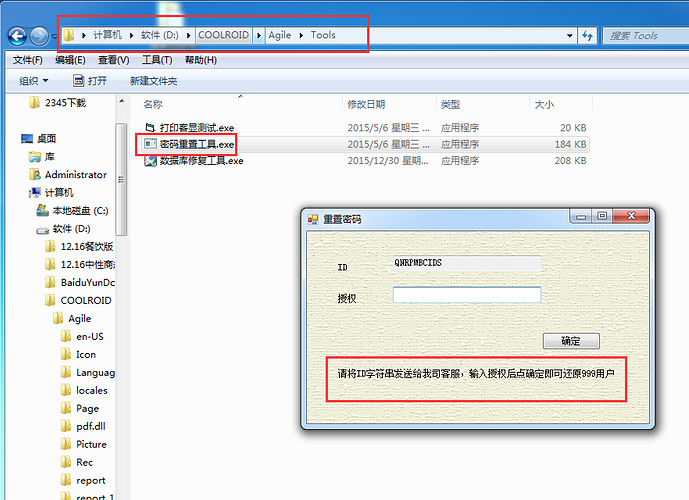
Task: Open address bar history dropdown arrow
Action: tap(569, 36)
